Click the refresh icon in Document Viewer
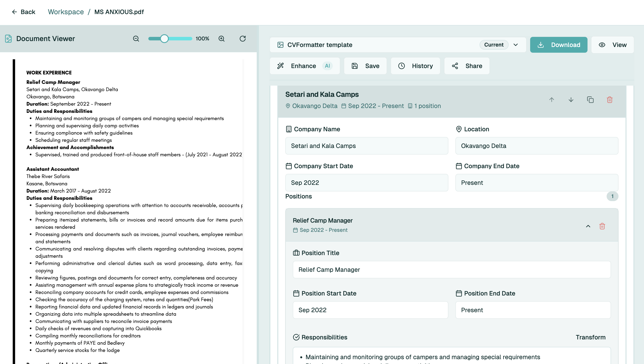The image size is (644, 364). 242,38
